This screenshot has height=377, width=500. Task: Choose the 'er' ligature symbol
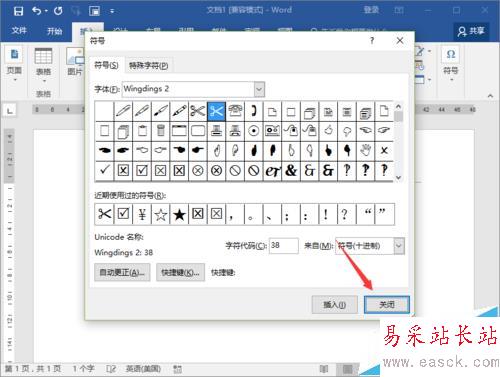(x=272, y=170)
